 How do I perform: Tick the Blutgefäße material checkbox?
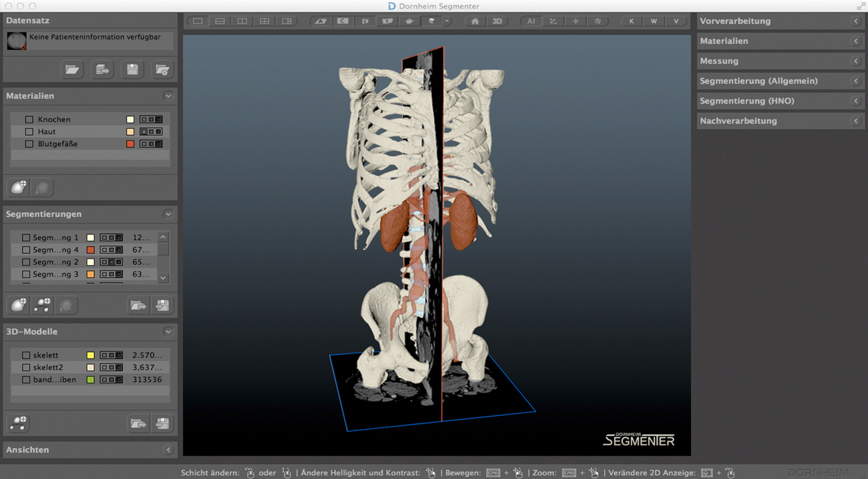(x=29, y=144)
